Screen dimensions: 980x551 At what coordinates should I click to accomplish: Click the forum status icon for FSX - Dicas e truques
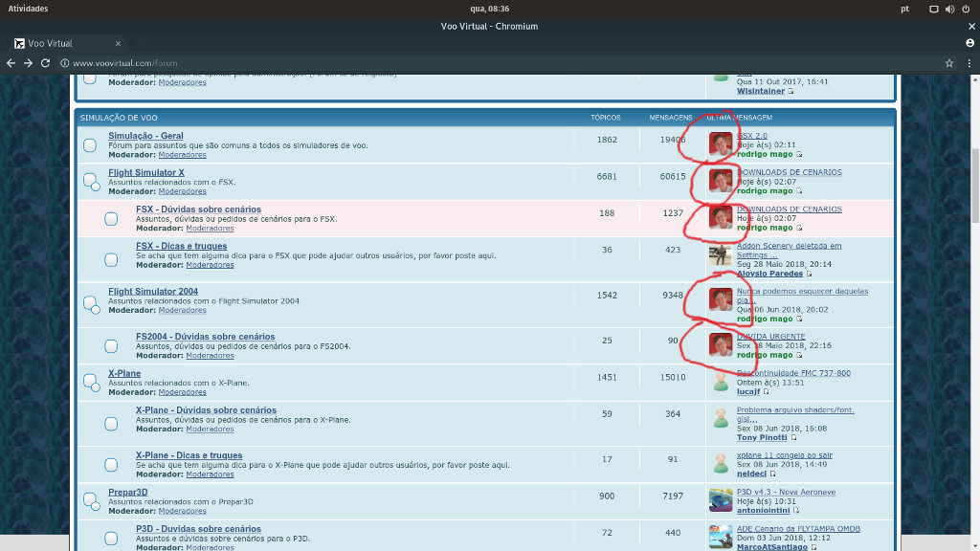pyautogui.click(x=111, y=259)
